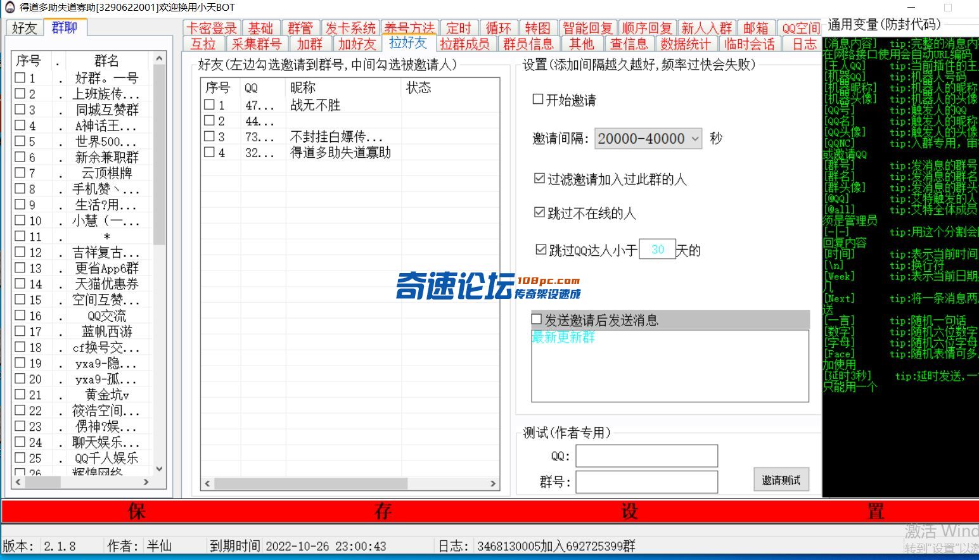The height and width of the screenshot is (560, 979).
Task: Open the 定时 tab
Action: (x=458, y=28)
